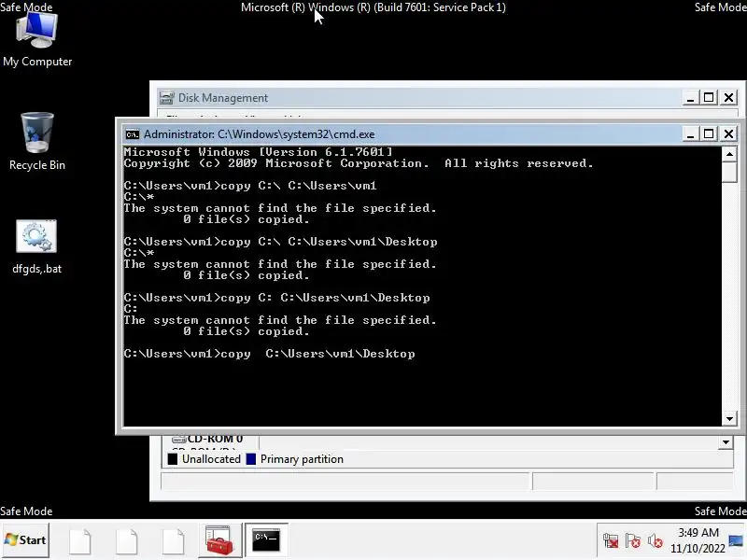Click the black Unallocated legend swatch

pyautogui.click(x=173, y=459)
